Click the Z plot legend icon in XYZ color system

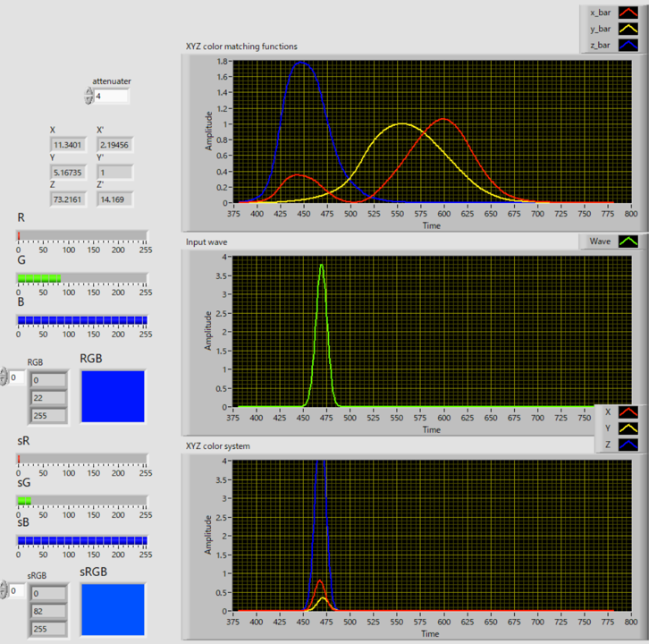pos(628,445)
